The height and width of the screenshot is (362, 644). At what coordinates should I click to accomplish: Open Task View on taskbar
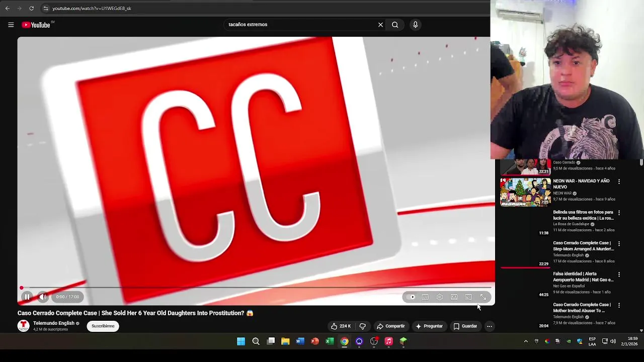[x=271, y=341]
